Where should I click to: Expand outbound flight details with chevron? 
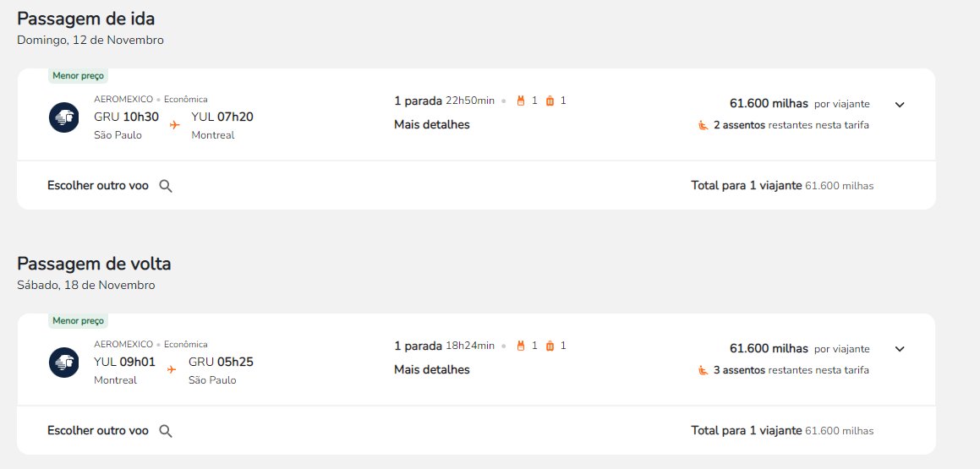point(900,104)
